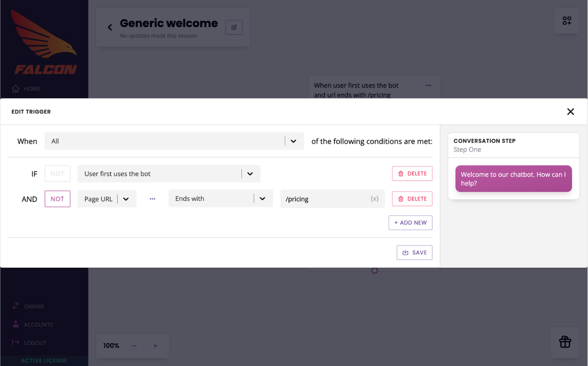Viewport: 588px width, 366px height.
Task: Expand the All conditions dropdown
Action: tap(175, 141)
